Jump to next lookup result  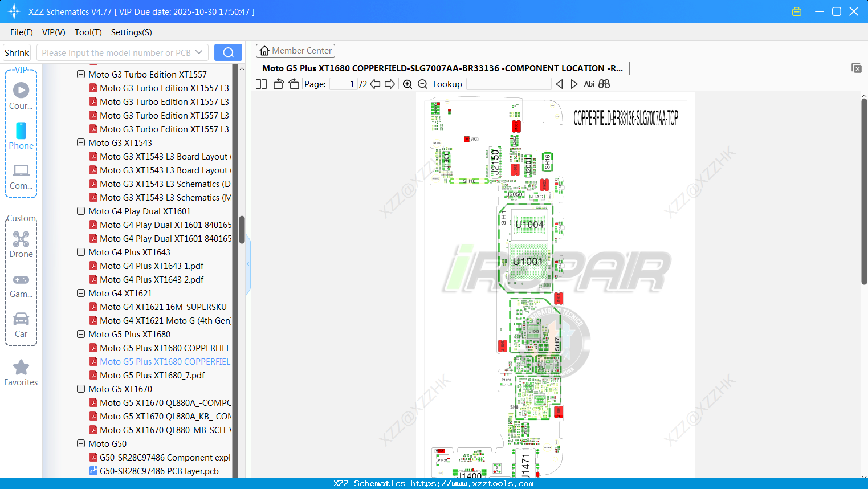point(574,84)
